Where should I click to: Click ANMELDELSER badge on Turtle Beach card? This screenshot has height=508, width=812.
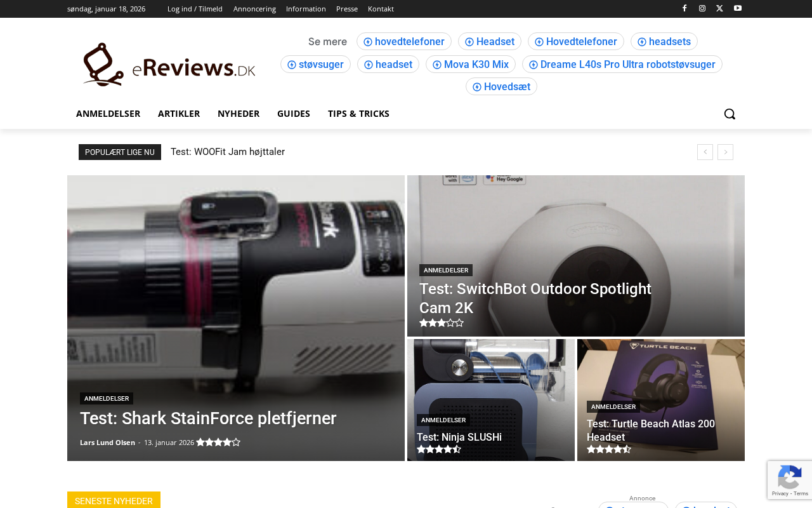point(613,407)
